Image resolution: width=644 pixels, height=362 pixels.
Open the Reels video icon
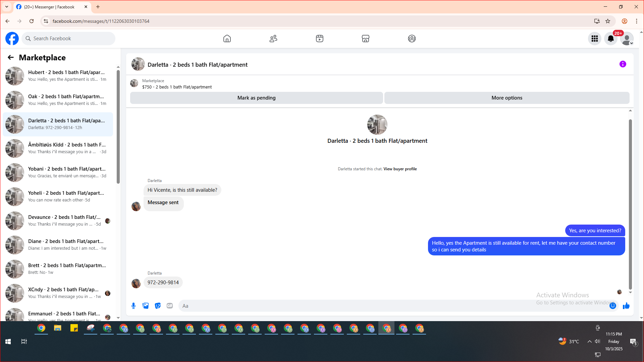click(x=320, y=39)
